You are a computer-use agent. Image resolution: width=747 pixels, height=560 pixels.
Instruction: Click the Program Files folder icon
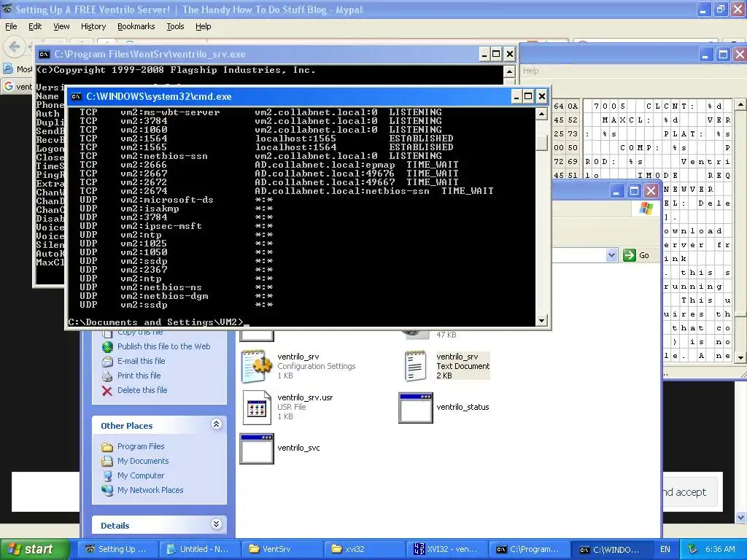(x=107, y=447)
